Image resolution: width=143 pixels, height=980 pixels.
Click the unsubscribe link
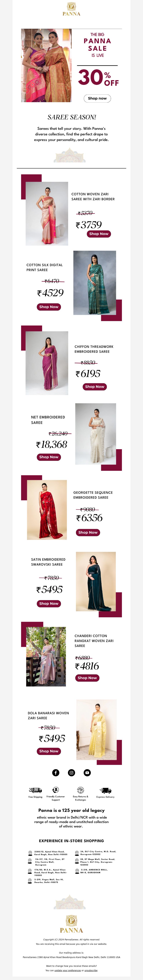pos(91,971)
